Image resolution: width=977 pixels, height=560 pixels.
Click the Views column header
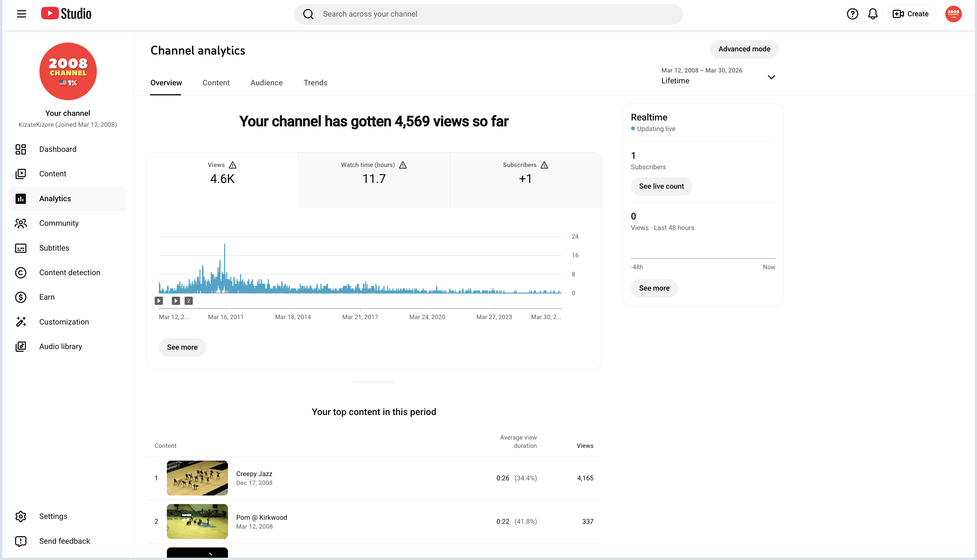(585, 446)
